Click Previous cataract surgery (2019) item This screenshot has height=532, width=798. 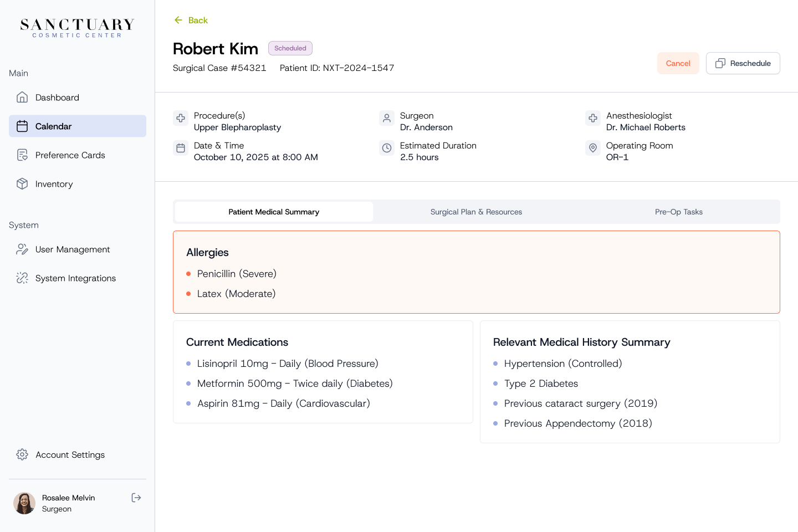581,403
